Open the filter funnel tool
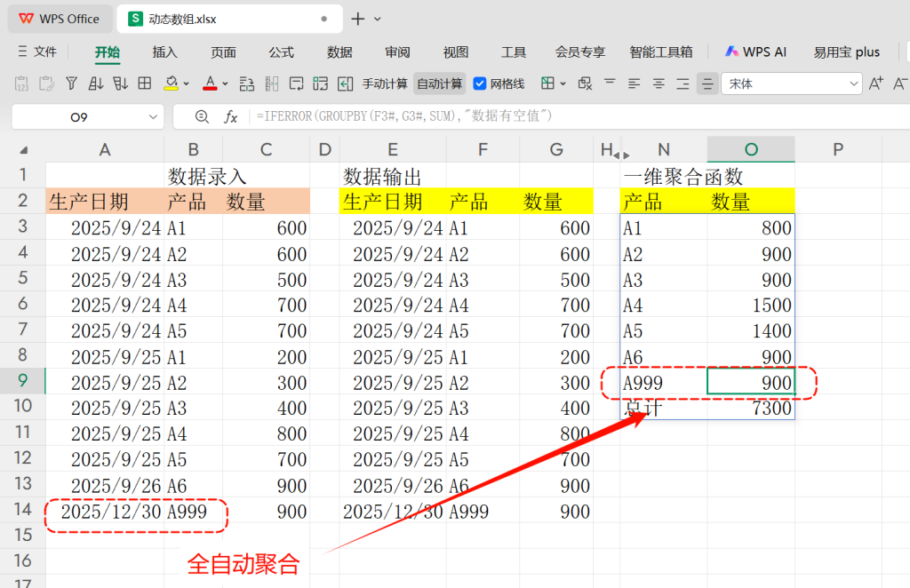The image size is (910, 588). point(71,83)
